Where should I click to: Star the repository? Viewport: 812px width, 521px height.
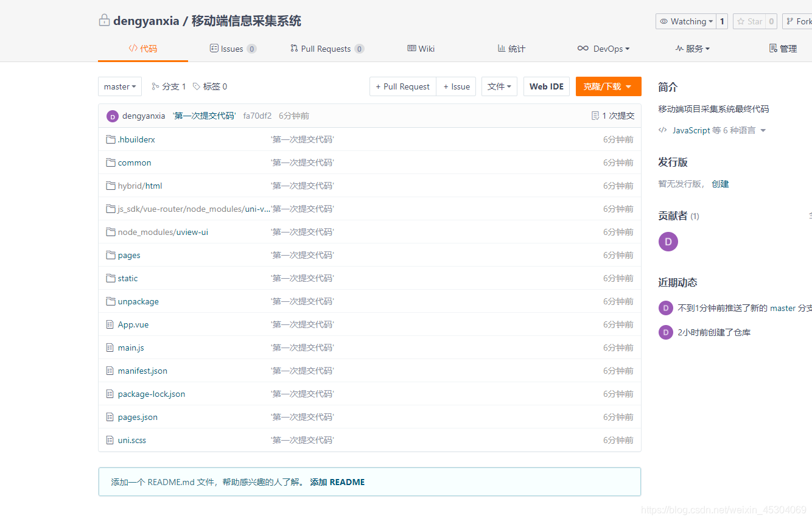coord(749,21)
